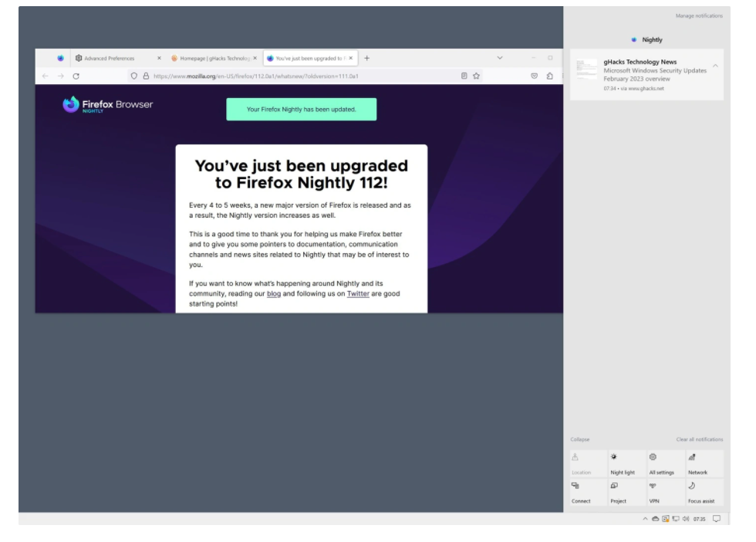Click the Firefox Browser Nightly logo

click(x=108, y=104)
